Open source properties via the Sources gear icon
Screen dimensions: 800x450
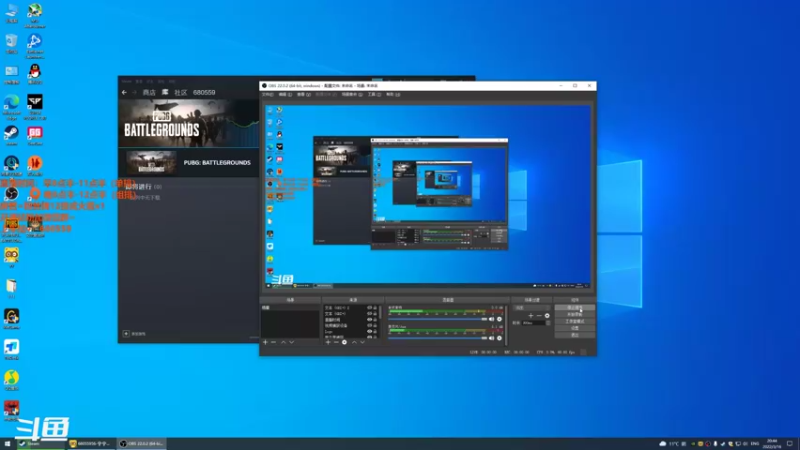tap(344, 342)
